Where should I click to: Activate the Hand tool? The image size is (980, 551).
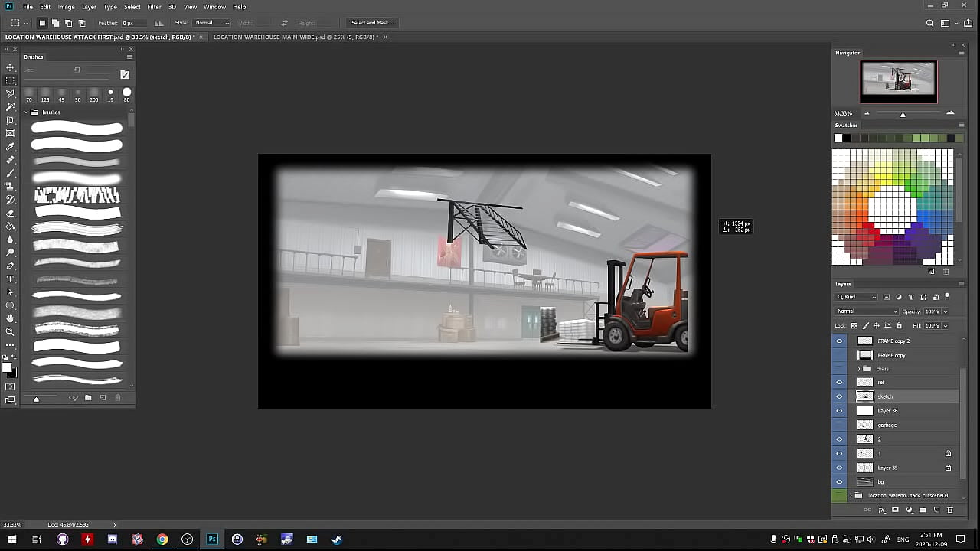click(10, 318)
